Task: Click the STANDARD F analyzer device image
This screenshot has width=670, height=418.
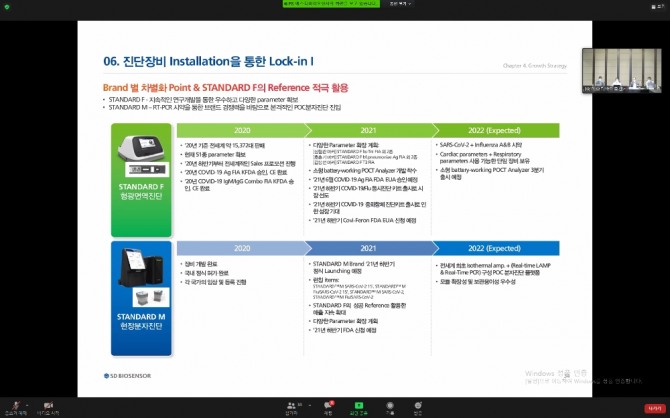Action: (x=141, y=148)
